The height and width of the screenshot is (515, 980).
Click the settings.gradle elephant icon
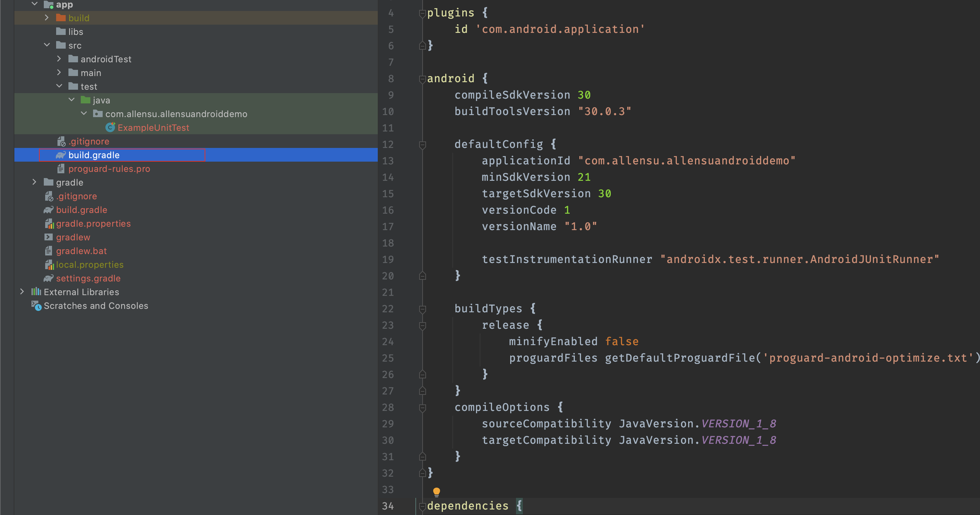[x=48, y=278]
